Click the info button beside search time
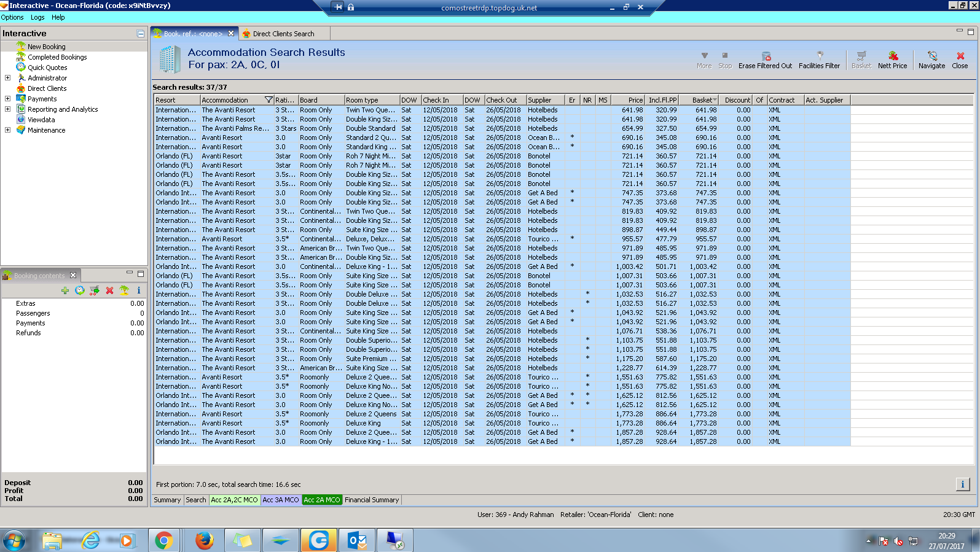This screenshot has width=980, height=552. 962,484
